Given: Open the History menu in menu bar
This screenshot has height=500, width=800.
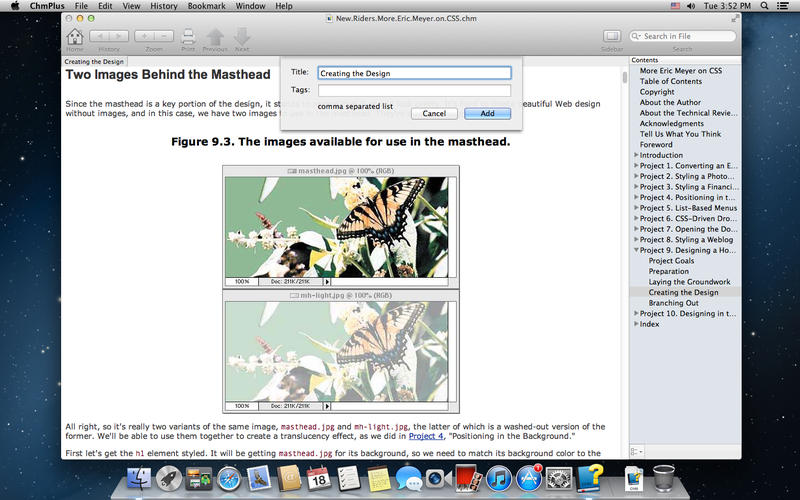Looking at the screenshot, I should [163, 6].
